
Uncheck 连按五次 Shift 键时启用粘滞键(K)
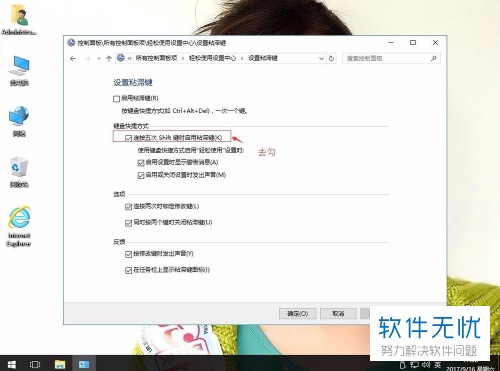coord(128,138)
